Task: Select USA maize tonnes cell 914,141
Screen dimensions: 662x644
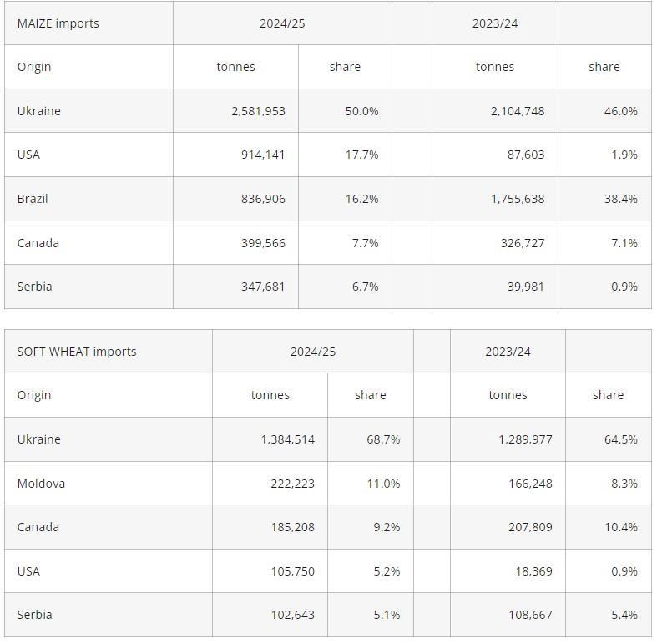Action: (263, 155)
